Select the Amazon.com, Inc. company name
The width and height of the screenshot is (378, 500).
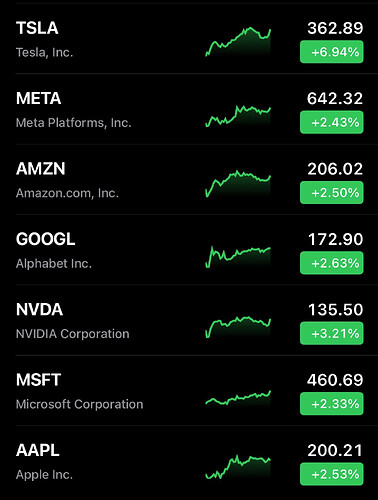pyautogui.click(x=67, y=193)
